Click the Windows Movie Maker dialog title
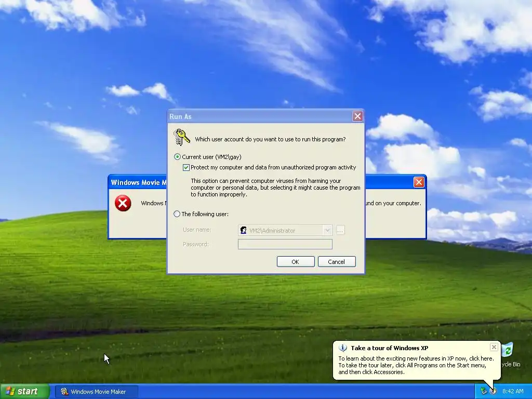This screenshot has height=399, width=532. [x=139, y=182]
